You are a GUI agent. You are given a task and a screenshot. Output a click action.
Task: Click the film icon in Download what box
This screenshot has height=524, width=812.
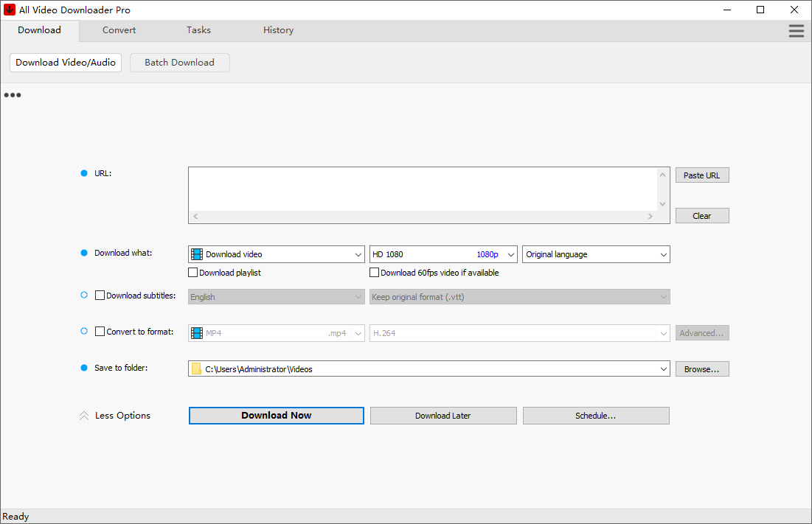coord(197,254)
